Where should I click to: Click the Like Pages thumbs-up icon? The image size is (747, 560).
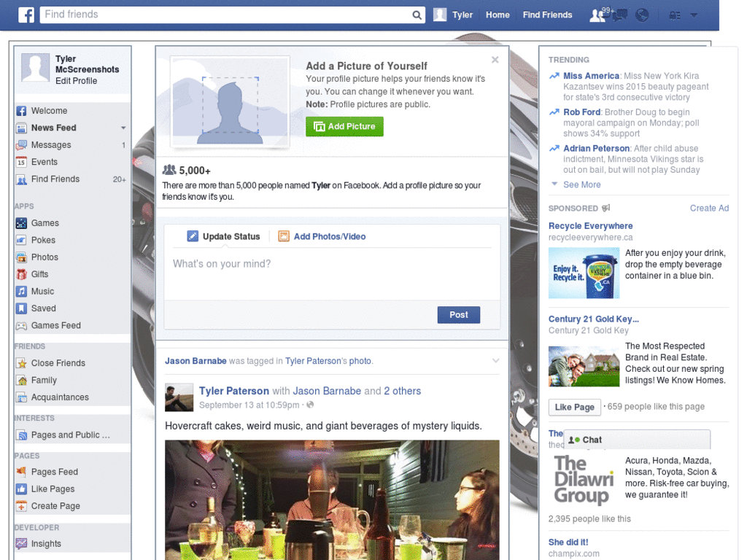pyautogui.click(x=21, y=489)
